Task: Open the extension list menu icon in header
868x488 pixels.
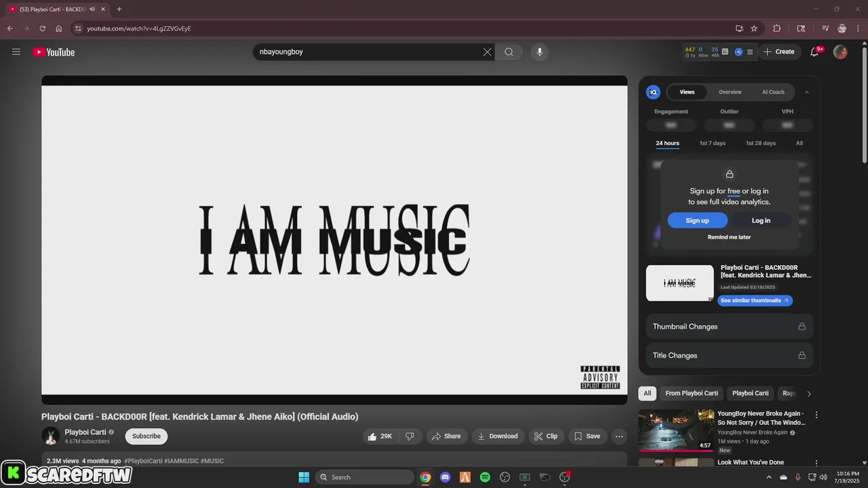Action: point(749,52)
